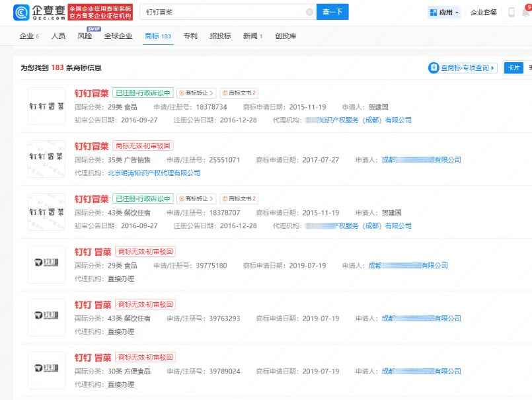Open applicant company link for 25551071
This screenshot has width=532, height=400.
(421, 160)
